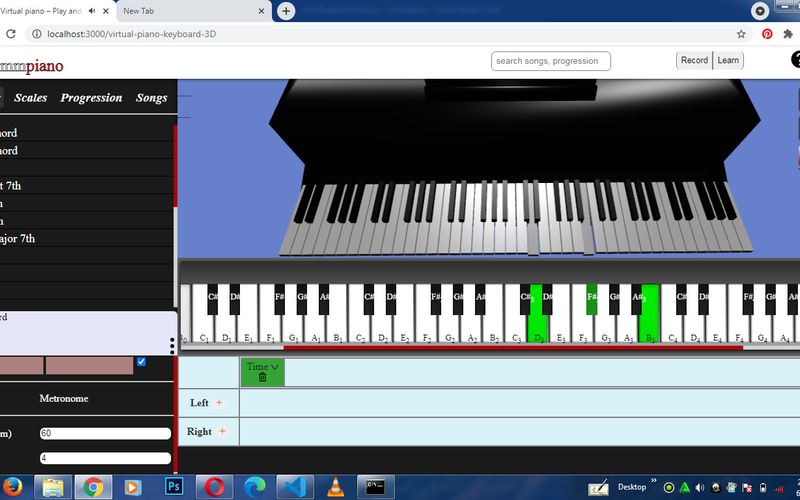800x500 pixels.
Task: Click the volume speaker tray icon
Action: (x=700, y=488)
